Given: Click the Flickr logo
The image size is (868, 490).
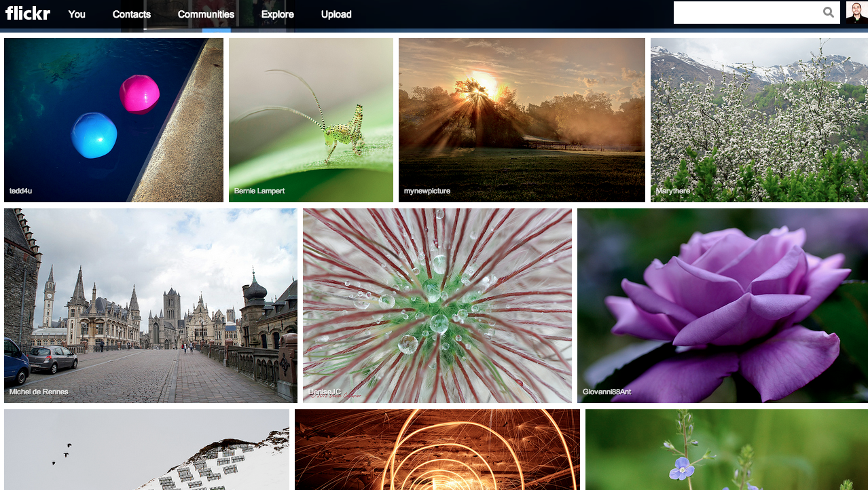Looking at the screenshot, I should (28, 13).
